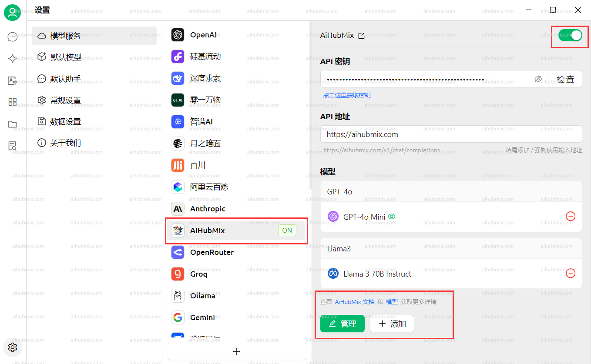Focus the API 地址 input field
Image resolution: width=591 pixels, height=364 pixels.
[x=451, y=134]
